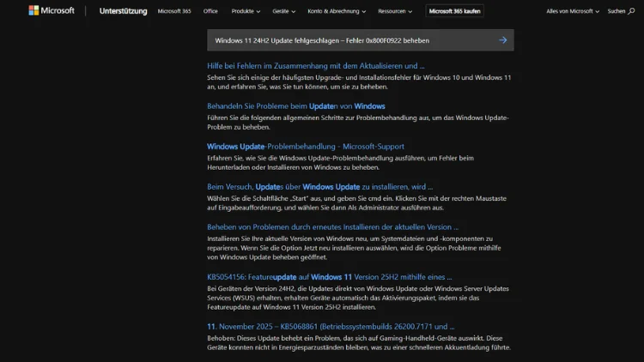Open 'Windows Update-Problembehandlung - Microsoft-Support' result

click(x=306, y=146)
